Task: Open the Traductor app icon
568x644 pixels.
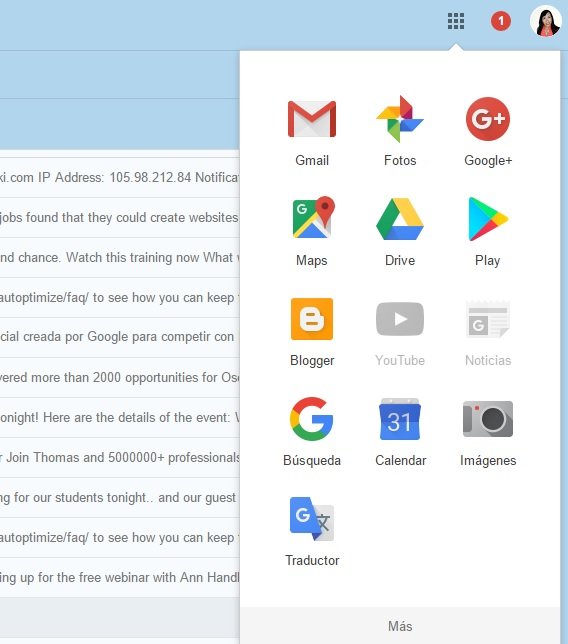Action: click(x=312, y=519)
